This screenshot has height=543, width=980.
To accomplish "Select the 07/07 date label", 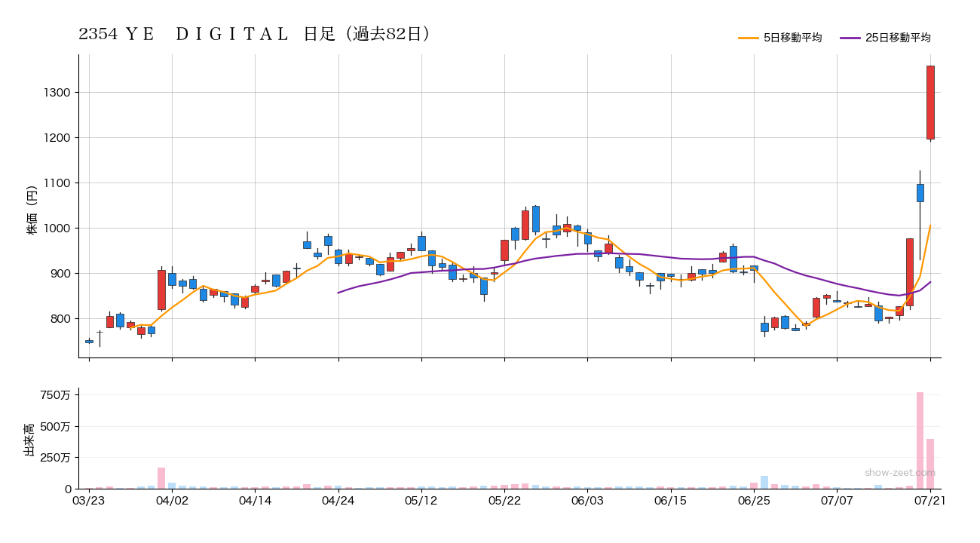I will coord(837,501).
